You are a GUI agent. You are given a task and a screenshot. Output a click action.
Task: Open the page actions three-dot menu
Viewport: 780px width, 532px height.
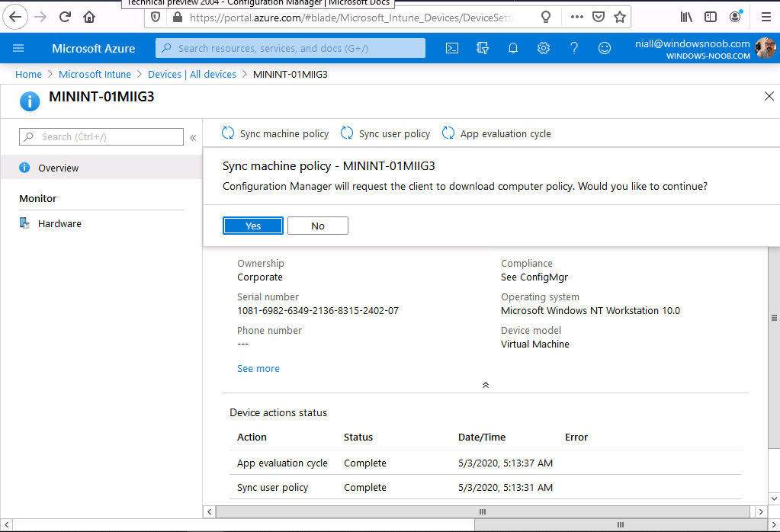(576, 18)
